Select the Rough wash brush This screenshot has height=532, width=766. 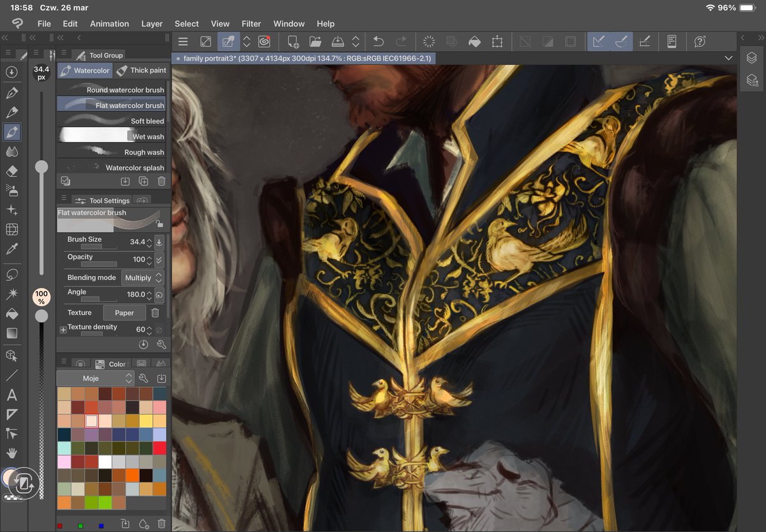[112, 152]
